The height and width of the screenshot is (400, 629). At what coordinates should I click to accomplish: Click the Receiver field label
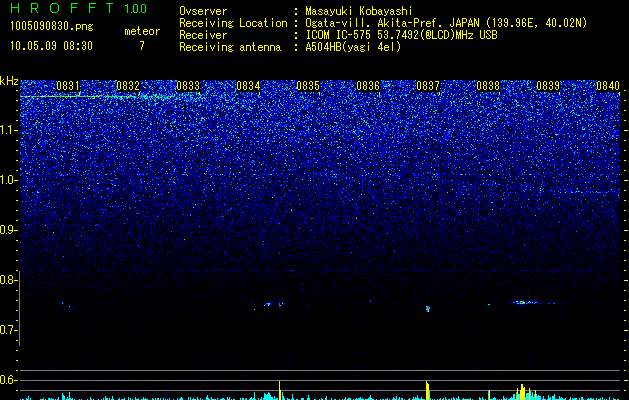click(203, 35)
